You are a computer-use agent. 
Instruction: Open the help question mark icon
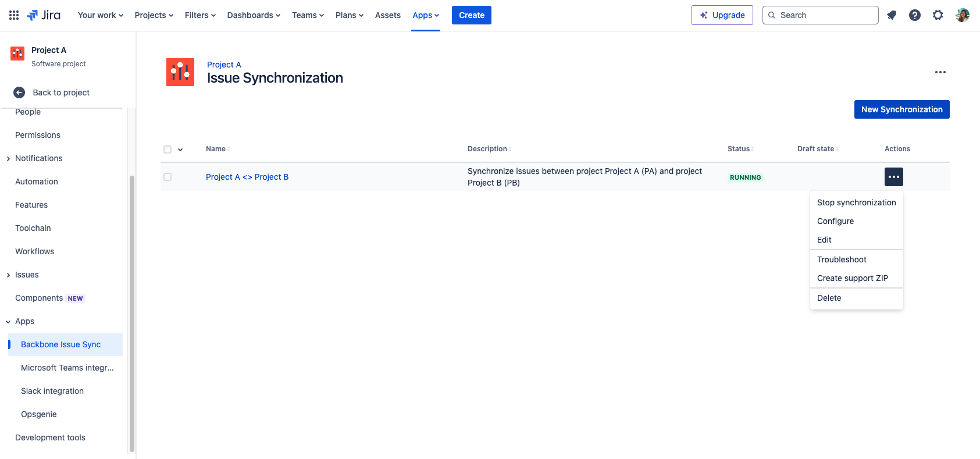915,15
